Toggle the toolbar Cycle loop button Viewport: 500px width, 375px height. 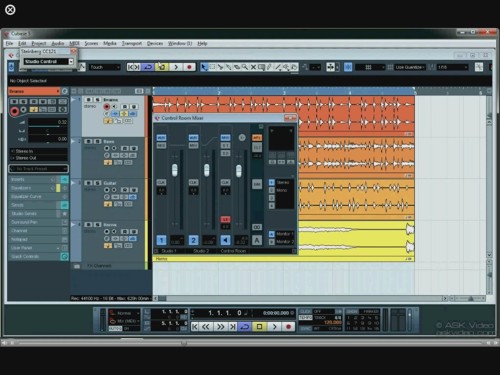pos(148,67)
